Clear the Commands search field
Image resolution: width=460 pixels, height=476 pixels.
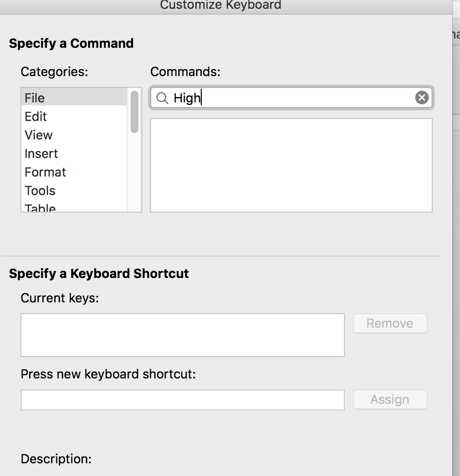pos(422,98)
